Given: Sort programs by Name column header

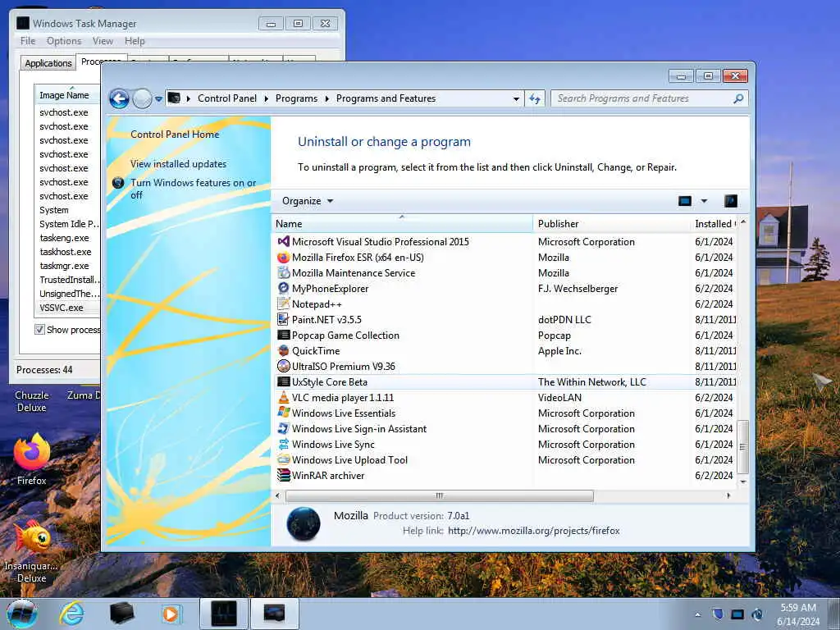Looking at the screenshot, I should pos(402,223).
